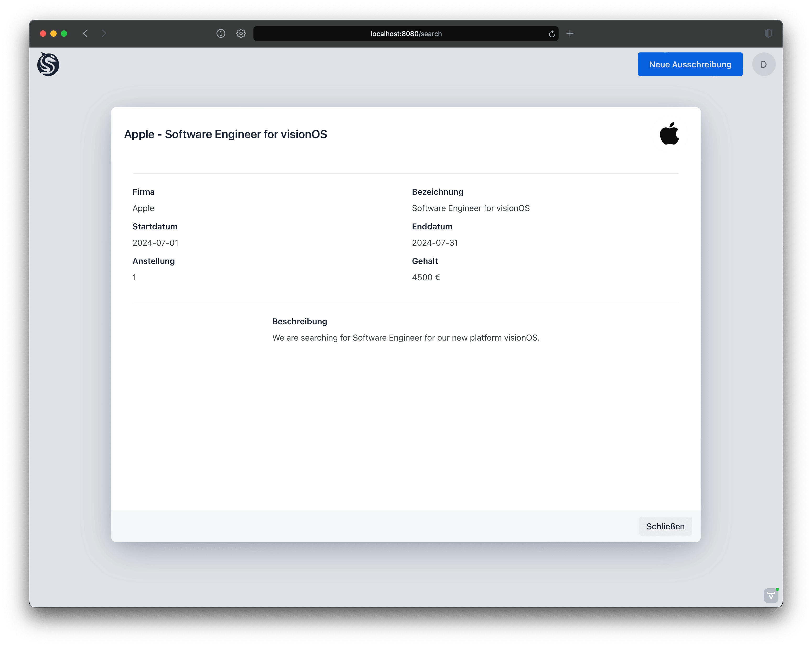Open the Vaadin dev tools icon

click(771, 595)
